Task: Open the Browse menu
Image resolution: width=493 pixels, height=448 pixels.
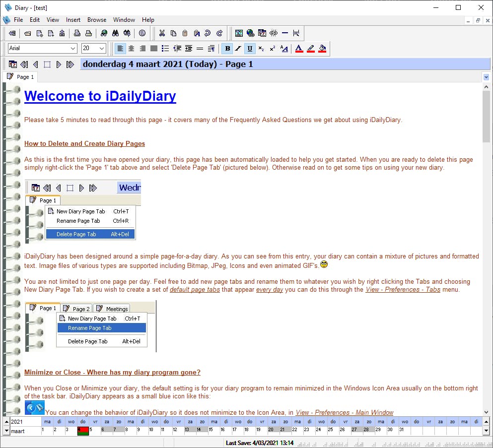Action: 97,20
